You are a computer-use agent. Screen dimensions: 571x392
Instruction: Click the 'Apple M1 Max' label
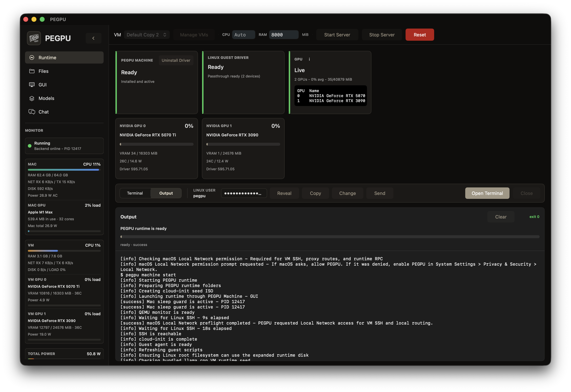40,212
